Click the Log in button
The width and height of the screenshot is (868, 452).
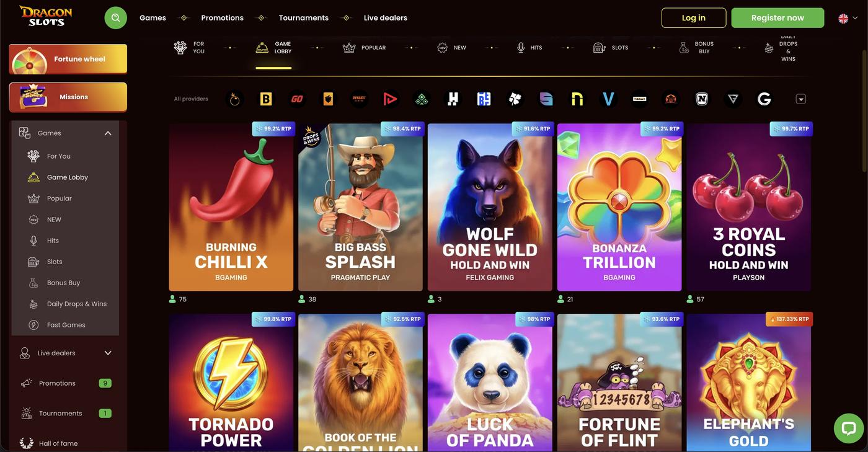tap(694, 17)
